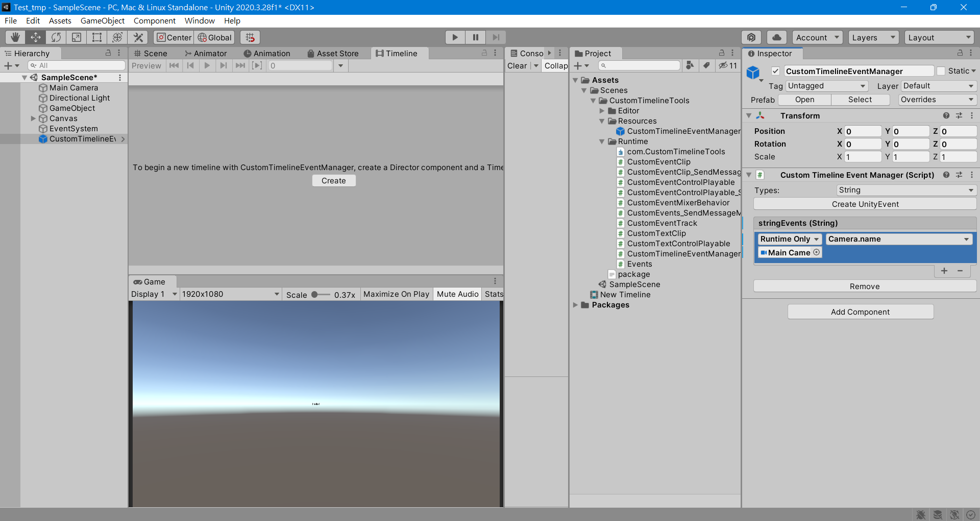Select the Transform tool

tap(117, 37)
